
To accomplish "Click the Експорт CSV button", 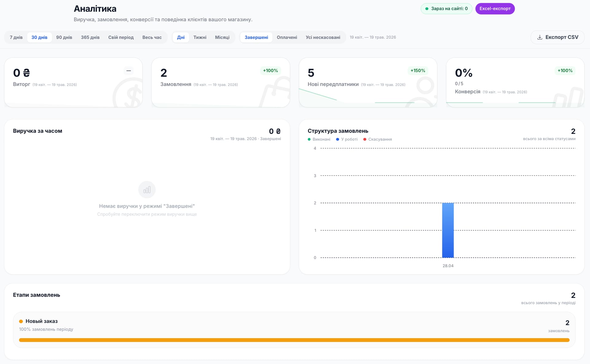I will (x=557, y=37).
